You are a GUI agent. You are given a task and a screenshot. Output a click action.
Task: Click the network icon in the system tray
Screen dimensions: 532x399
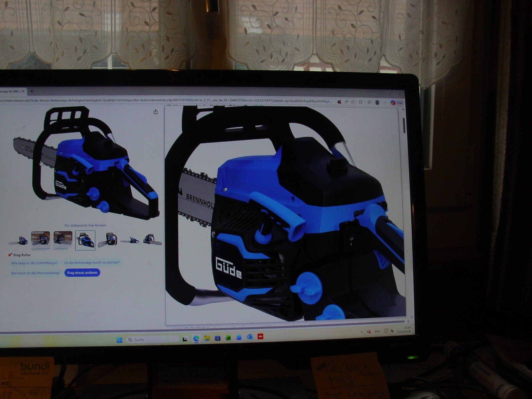[x=386, y=331]
